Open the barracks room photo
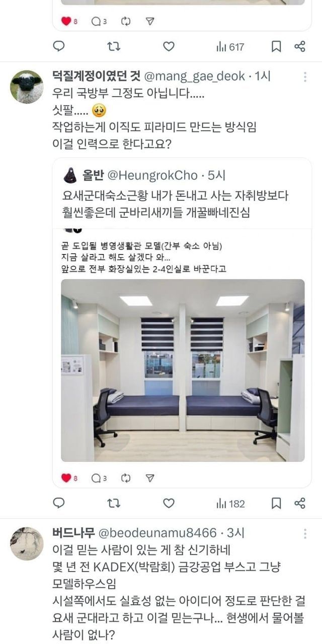Screen dimensions: 322x644 183,370
